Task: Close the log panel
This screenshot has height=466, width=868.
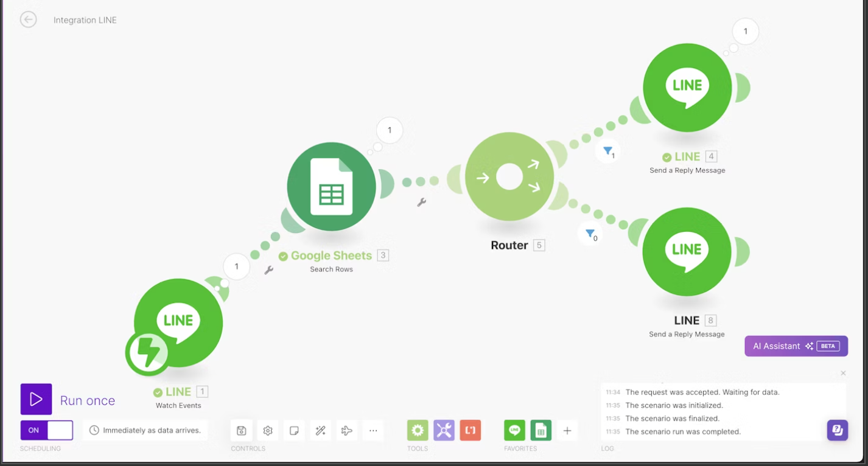Action: click(x=843, y=373)
